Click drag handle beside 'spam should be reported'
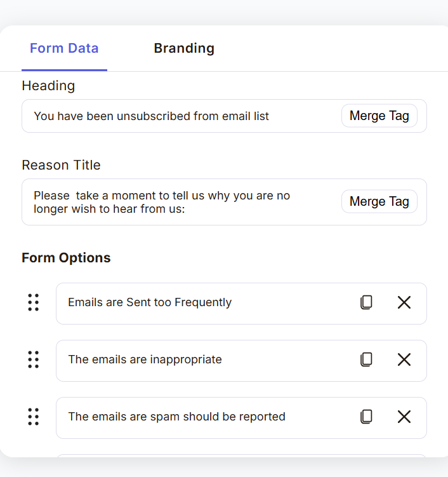Screen dimensions: 448x477 (x=34, y=417)
